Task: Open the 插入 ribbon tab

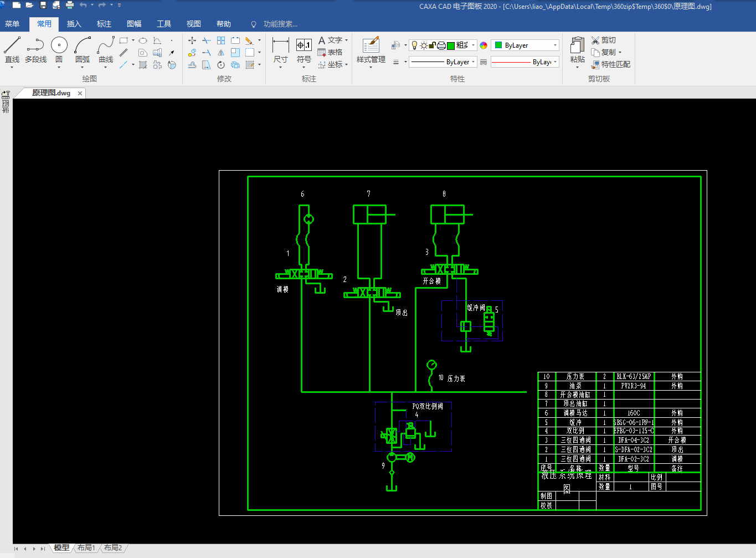Action: tap(74, 24)
